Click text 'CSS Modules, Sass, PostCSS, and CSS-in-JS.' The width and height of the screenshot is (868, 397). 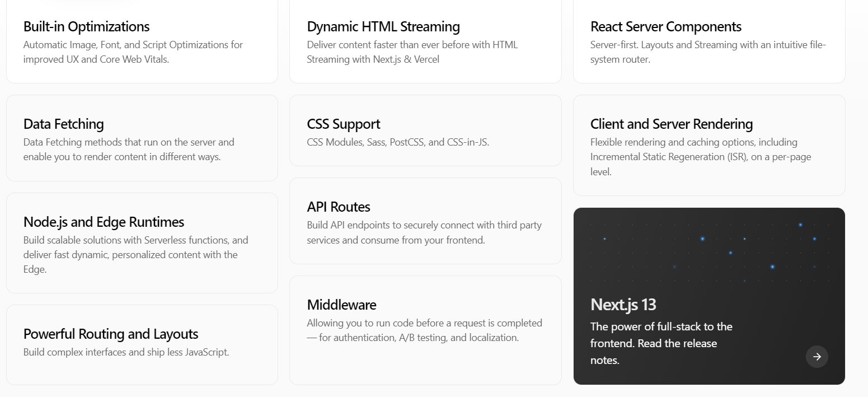coord(398,142)
